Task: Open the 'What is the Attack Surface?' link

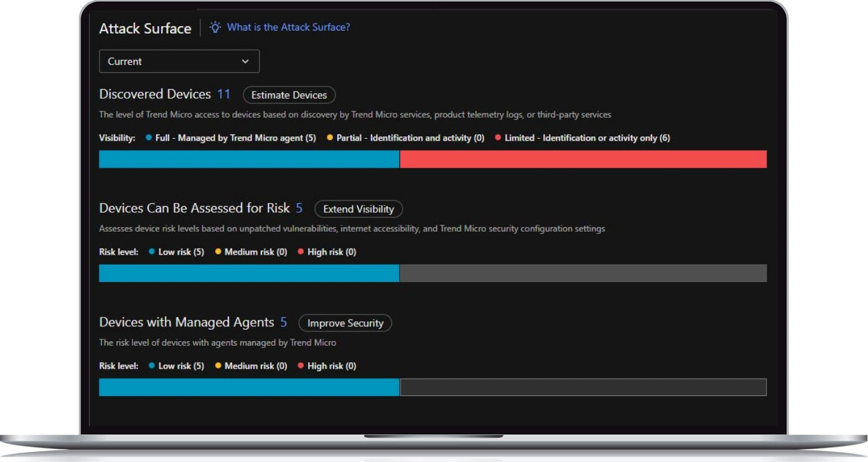Action: click(x=288, y=27)
